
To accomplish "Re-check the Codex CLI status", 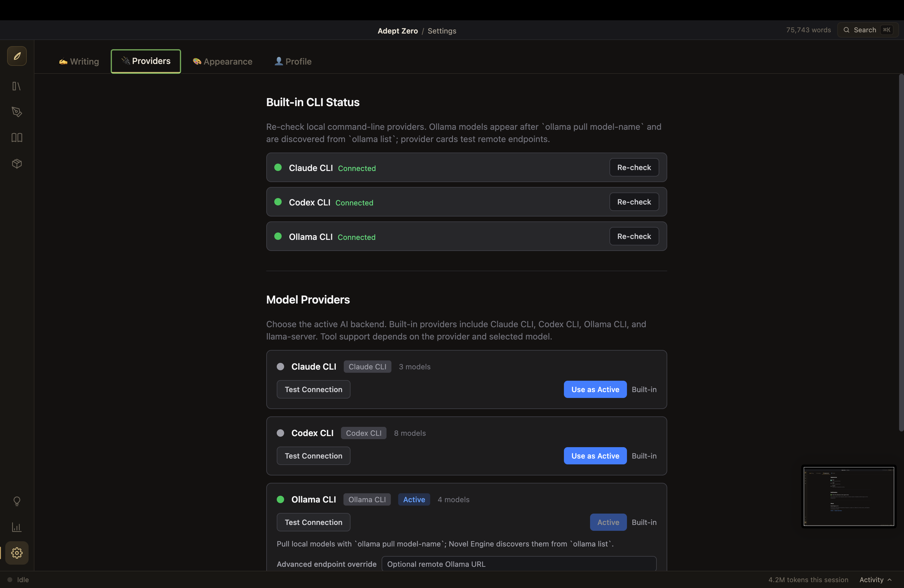I will [x=634, y=202].
